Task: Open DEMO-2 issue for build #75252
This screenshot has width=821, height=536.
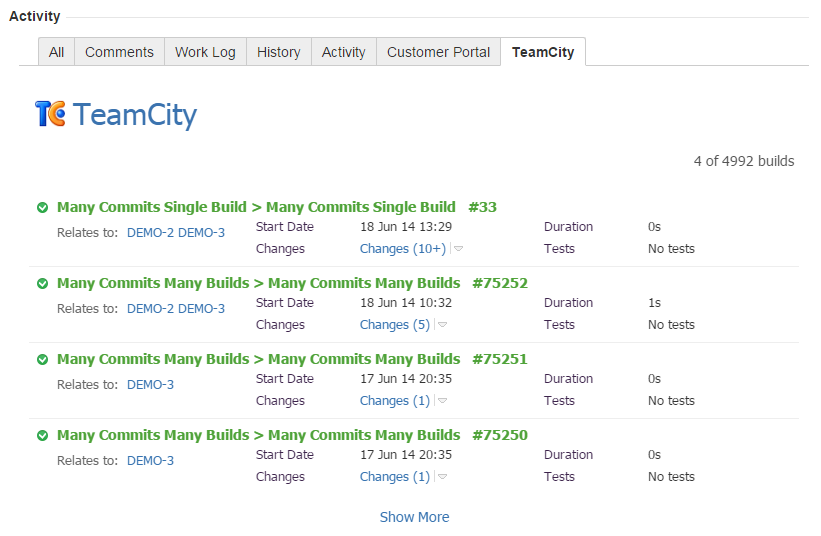Action: (150, 309)
